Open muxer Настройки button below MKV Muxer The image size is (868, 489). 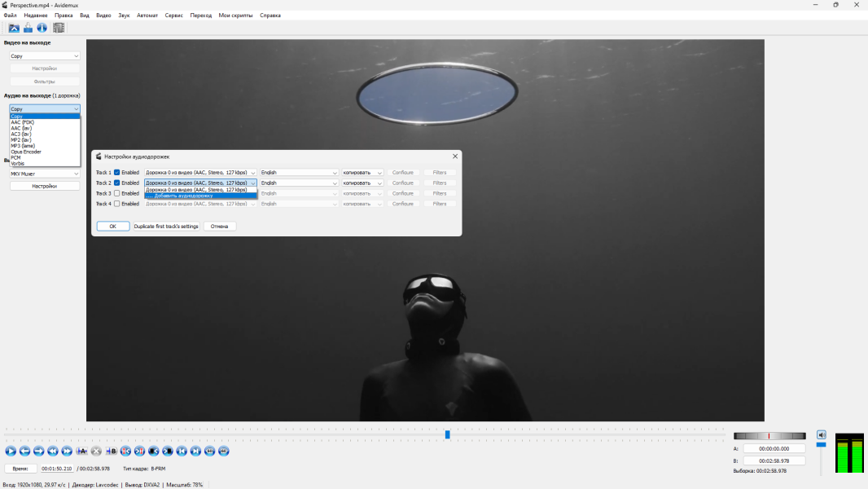coord(44,186)
